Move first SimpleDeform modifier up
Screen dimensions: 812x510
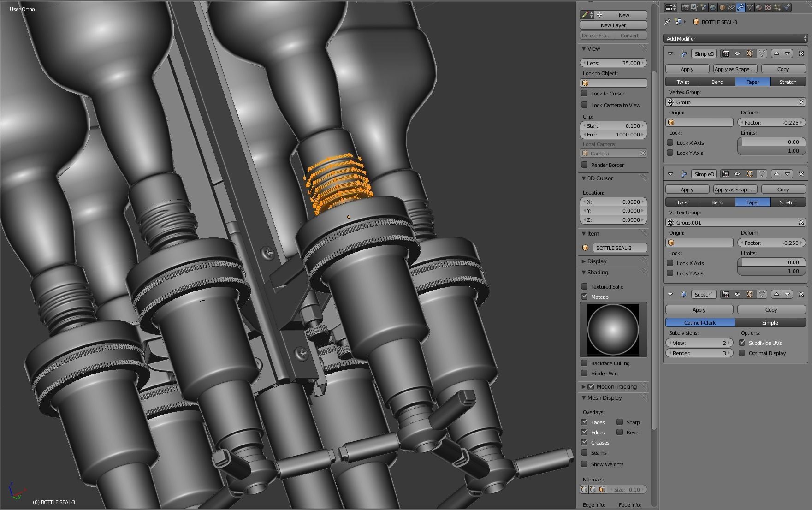point(776,54)
